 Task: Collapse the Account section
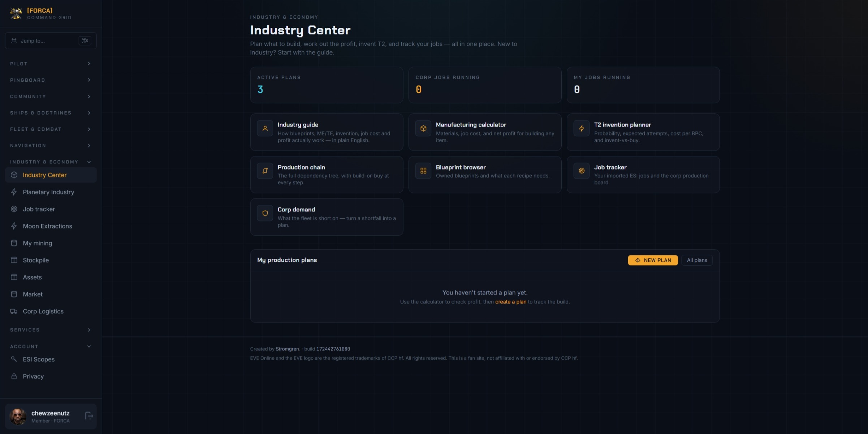[51, 346]
